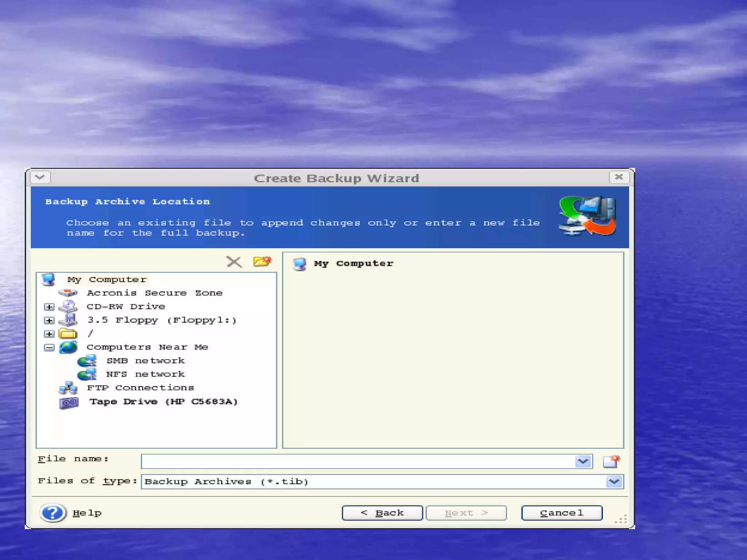The image size is (747, 560).
Task: Select the Acronis Secure Zone drive icon
Action: (x=68, y=293)
